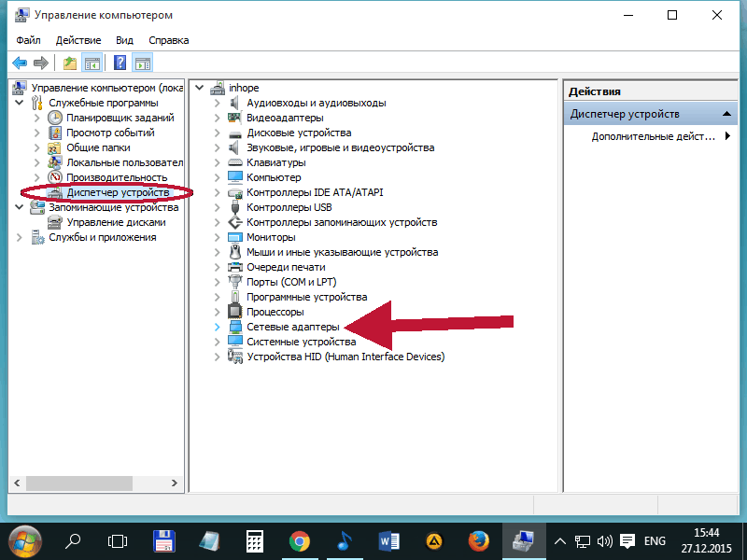Viewport: 747px width, 560px height.
Task: Click the Очереди печати printer icon
Action: pyautogui.click(x=235, y=267)
